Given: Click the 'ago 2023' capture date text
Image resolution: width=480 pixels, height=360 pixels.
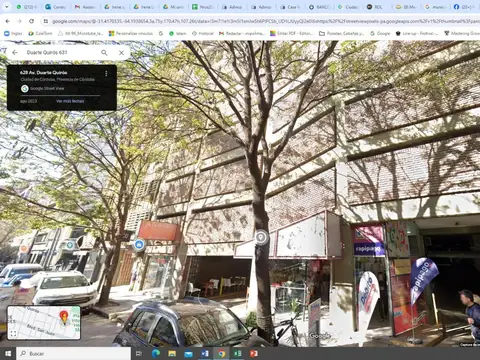Looking at the screenshot, I should click(28, 101).
